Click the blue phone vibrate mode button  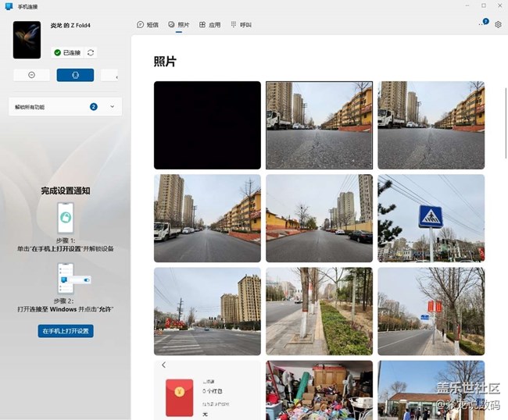point(75,76)
